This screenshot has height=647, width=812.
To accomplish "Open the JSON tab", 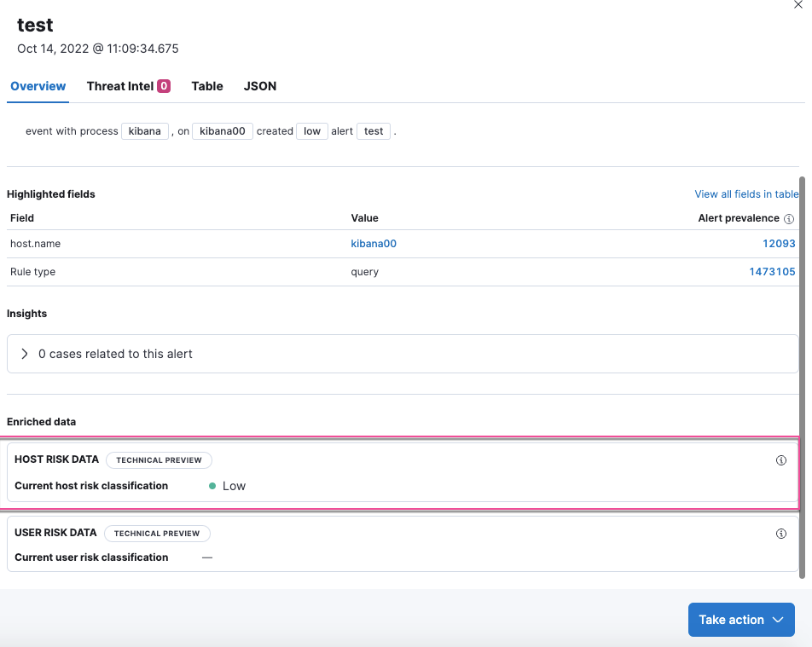I will (259, 86).
